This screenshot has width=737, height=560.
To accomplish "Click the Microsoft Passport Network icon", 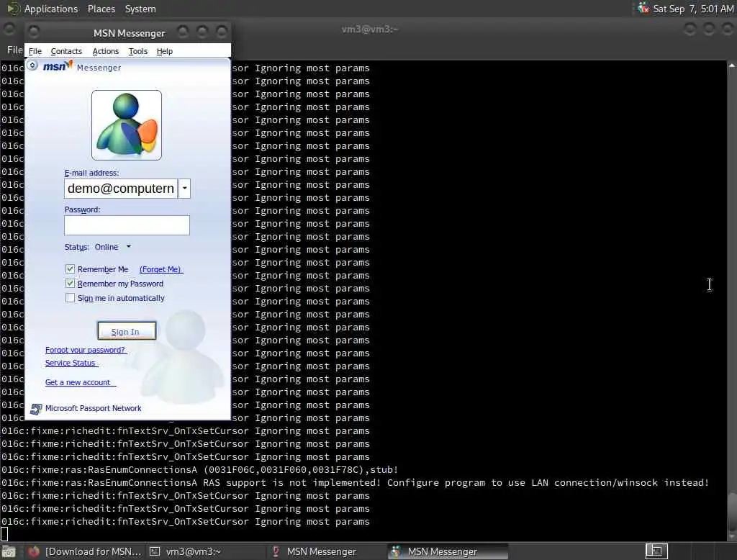I will [36, 409].
